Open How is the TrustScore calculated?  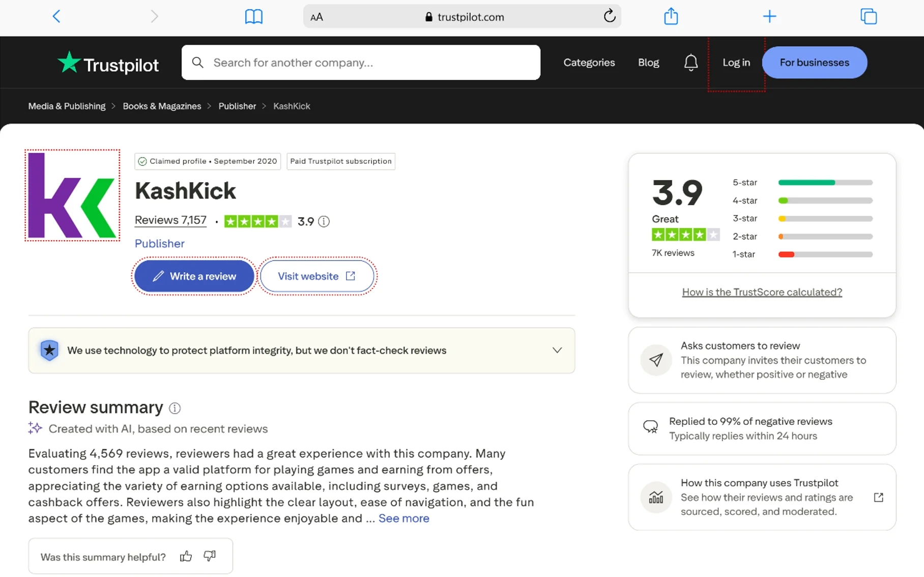(762, 292)
